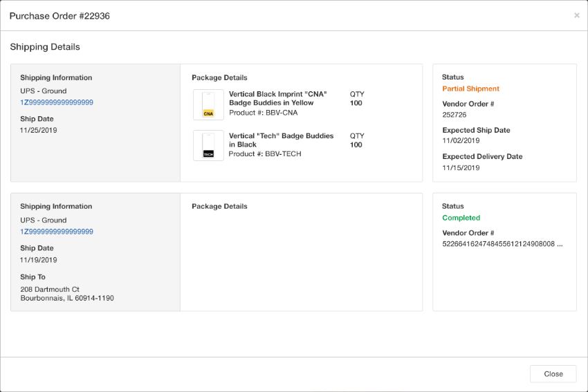Click ship date 11/19/2019

pyautogui.click(x=39, y=260)
